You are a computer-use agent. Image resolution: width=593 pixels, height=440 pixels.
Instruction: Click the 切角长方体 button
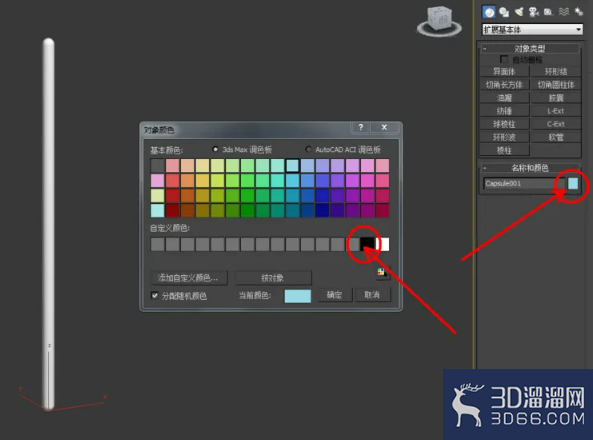point(504,85)
